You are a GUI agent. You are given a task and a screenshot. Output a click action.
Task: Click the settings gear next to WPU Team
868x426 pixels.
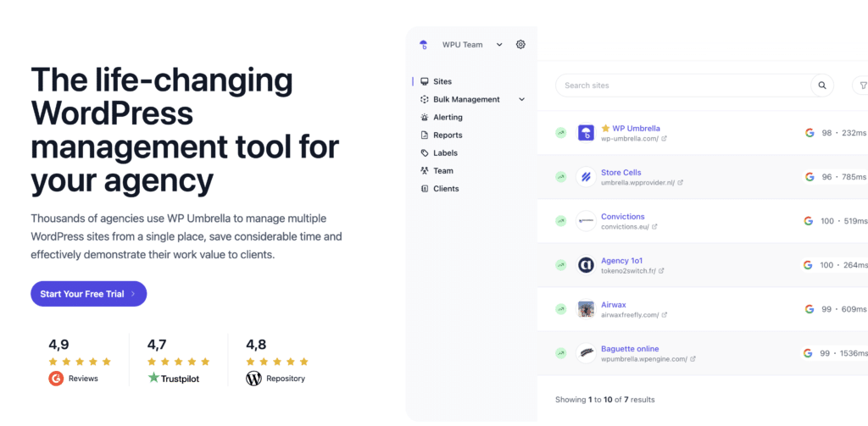click(520, 44)
